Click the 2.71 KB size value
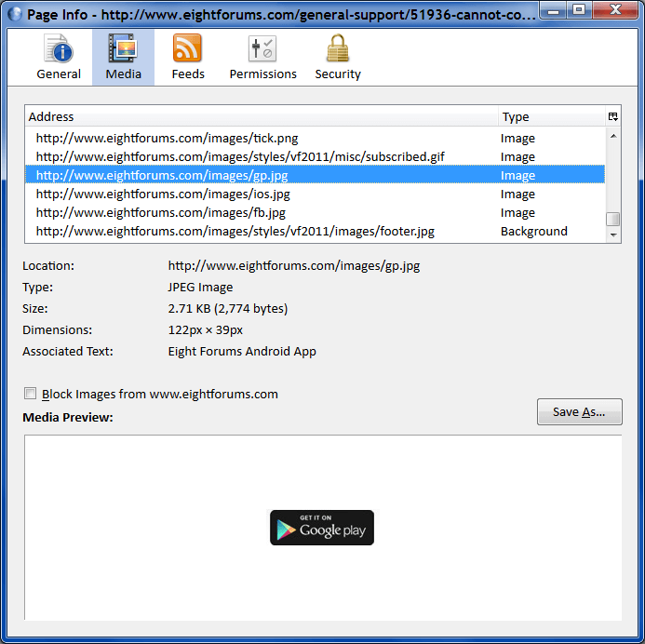Viewport: 645px width, 644px height. click(228, 308)
